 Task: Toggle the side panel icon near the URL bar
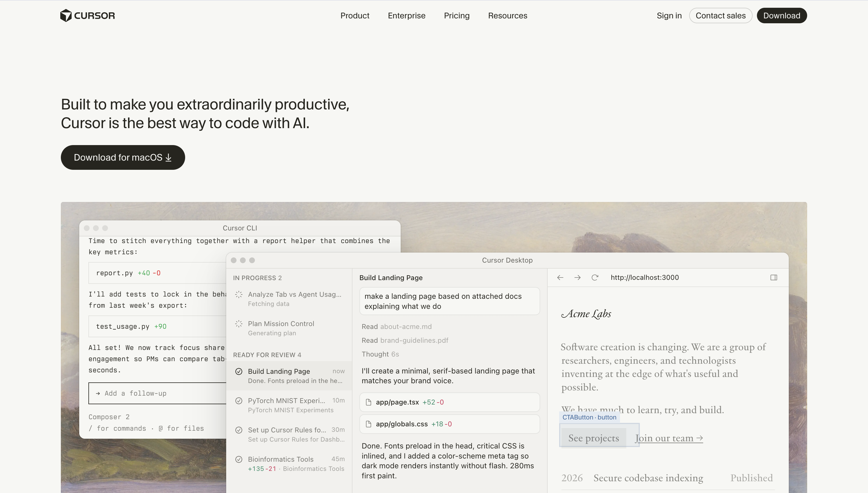point(774,278)
